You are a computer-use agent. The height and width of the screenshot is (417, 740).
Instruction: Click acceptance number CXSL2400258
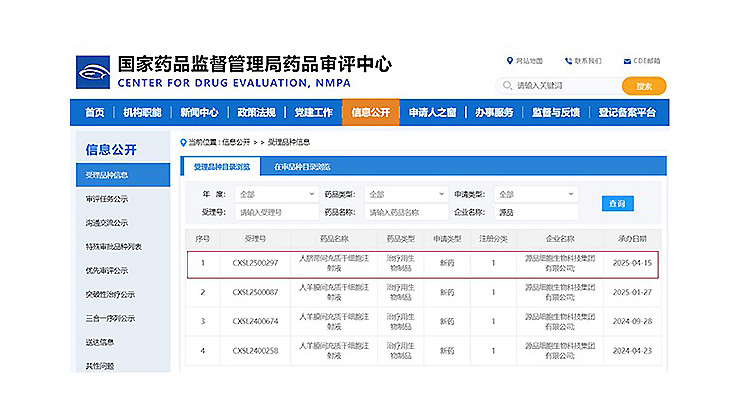coord(255,351)
